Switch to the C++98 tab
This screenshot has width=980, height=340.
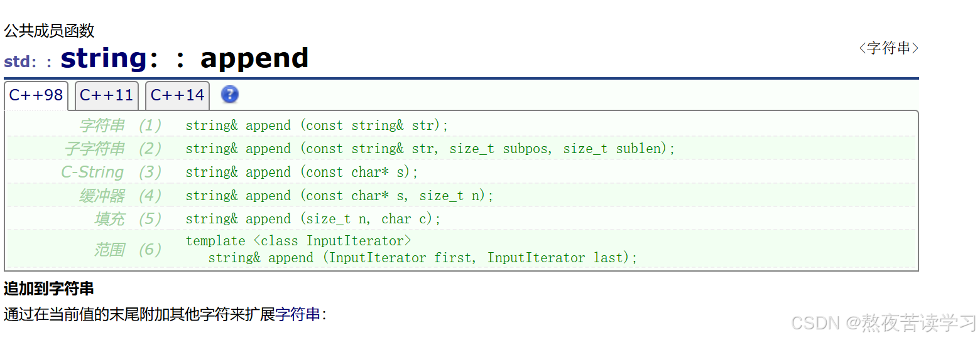36,95
